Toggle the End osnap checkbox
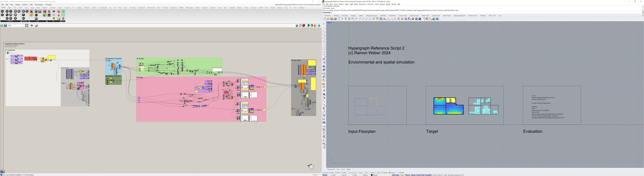The height and width of the screenshot is (176, 644). coord(324,172)
